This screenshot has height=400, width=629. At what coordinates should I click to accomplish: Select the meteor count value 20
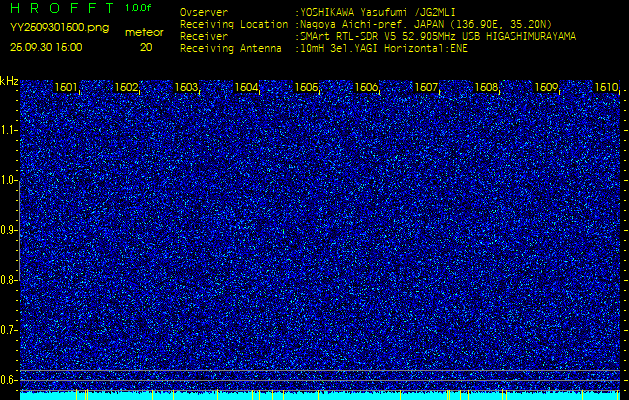(x=146, y=47)
